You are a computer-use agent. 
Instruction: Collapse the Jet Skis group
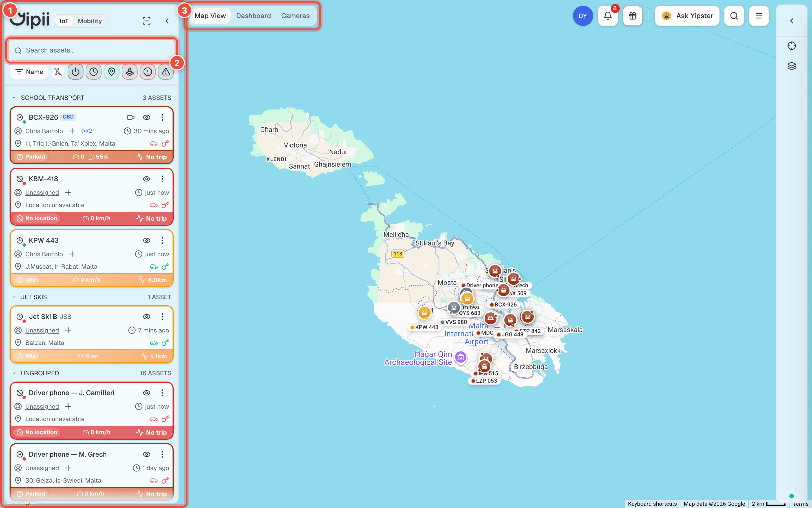(14, 297)
